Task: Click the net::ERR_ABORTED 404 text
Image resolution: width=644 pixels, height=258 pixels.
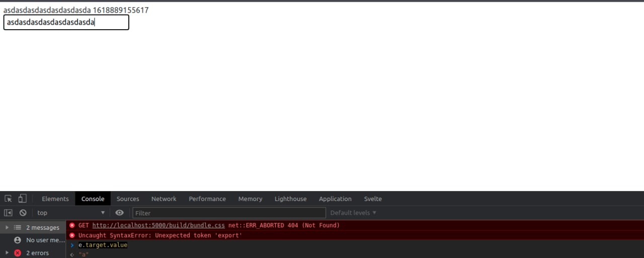Action: pos(284,225)
